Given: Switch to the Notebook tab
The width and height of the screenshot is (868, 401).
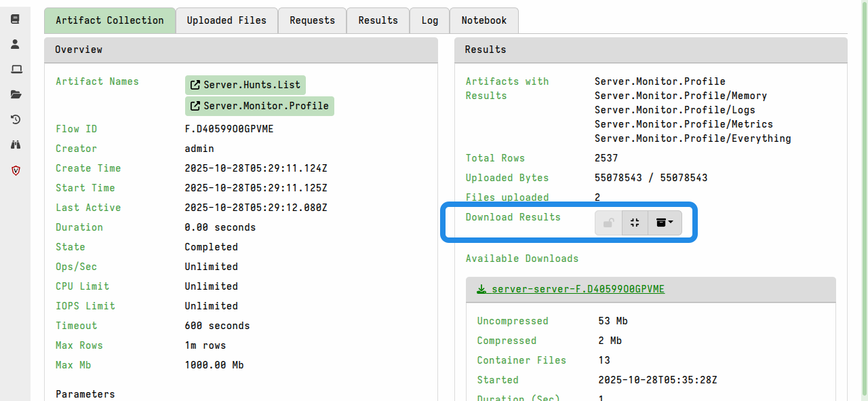Looking at the screenshot, I should pos(484,20).
